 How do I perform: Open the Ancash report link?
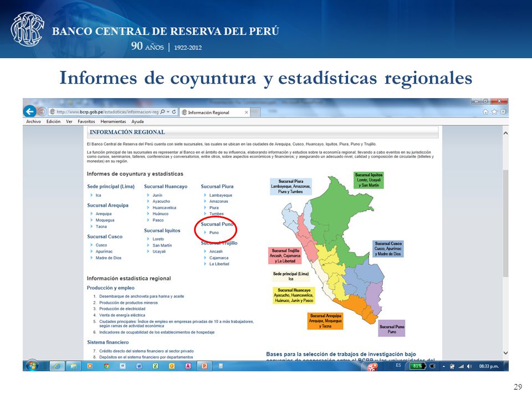(x=216, y=252)
